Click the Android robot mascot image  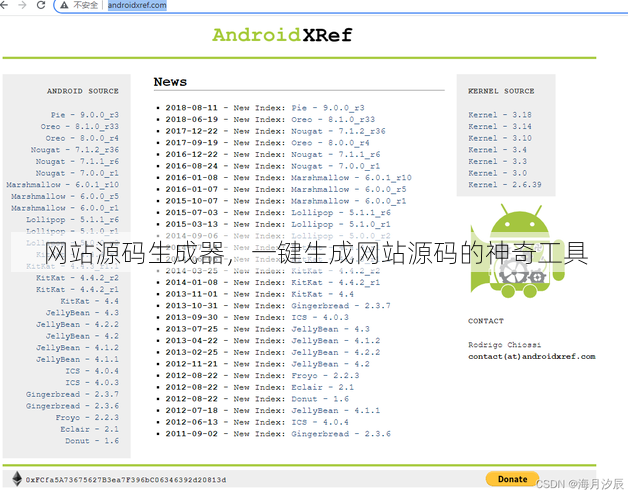click(517, 251)
